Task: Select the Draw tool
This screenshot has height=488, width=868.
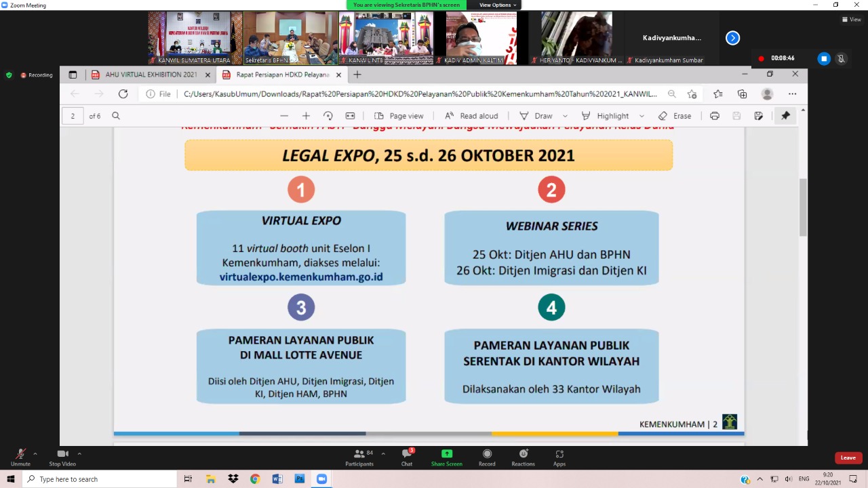Action: coord(536,116)
